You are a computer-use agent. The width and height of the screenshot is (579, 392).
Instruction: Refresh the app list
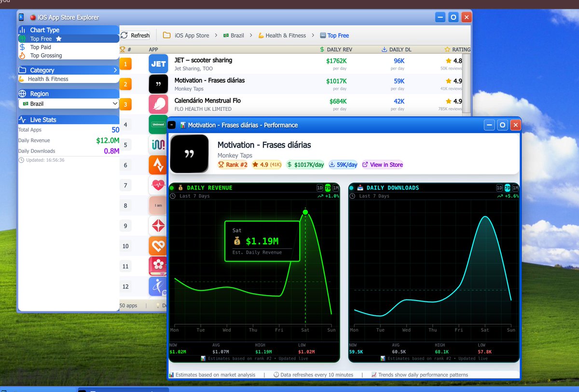point(135,35)
